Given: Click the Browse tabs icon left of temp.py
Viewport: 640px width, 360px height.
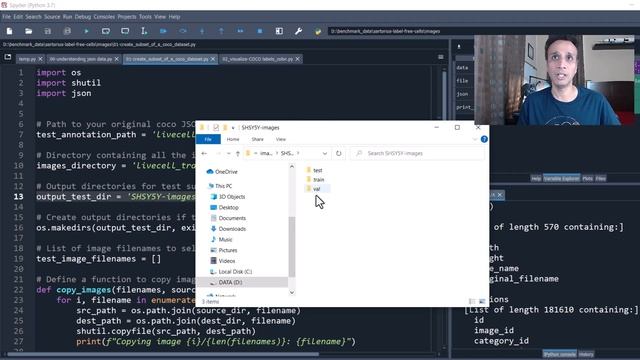Looking at the screenshot, I should (x=8, y=57).
